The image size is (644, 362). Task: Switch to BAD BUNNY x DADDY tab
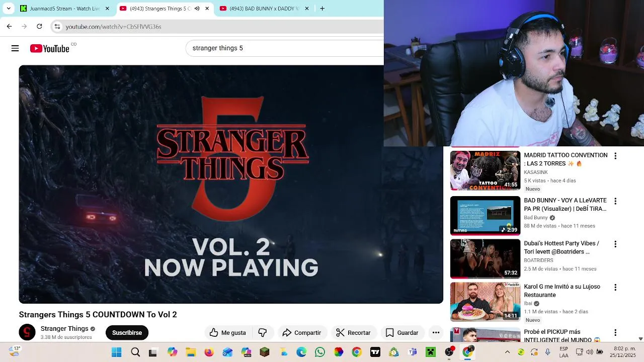pos(264,9)
